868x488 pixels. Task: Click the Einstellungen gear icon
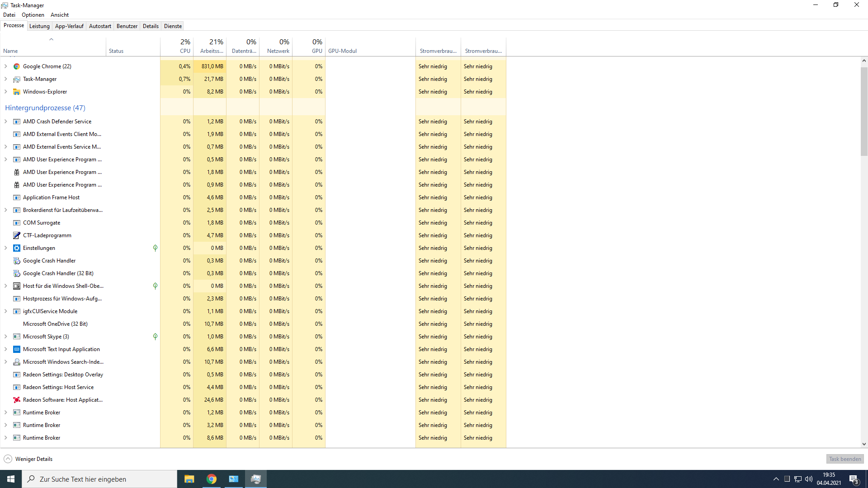coord(16,248)
